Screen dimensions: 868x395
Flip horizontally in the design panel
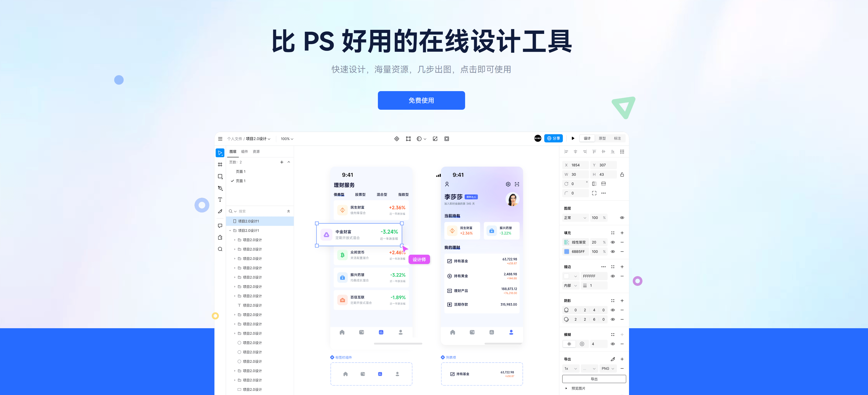pyautogui.click(x=594, y=184)
